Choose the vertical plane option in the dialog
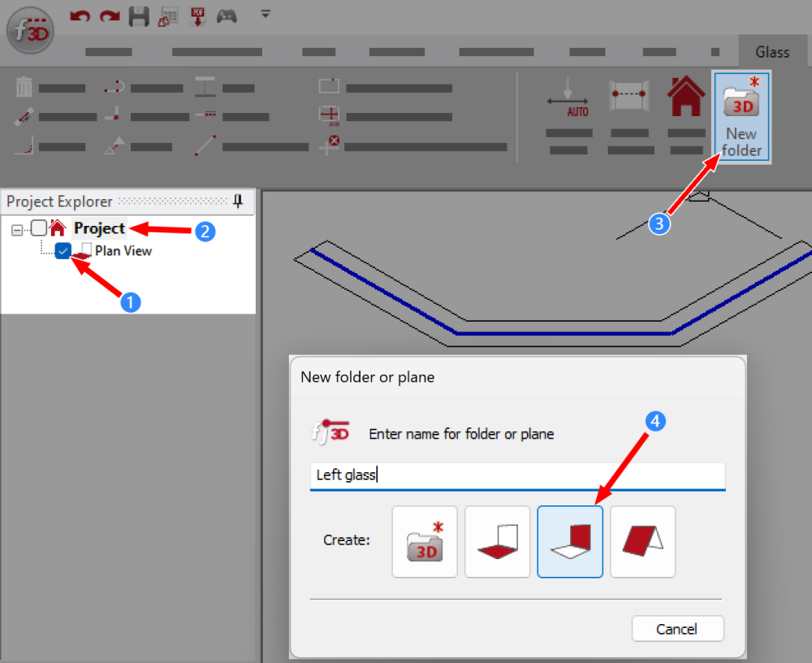This screenshot has height=663, width=812. coord(570,542)
